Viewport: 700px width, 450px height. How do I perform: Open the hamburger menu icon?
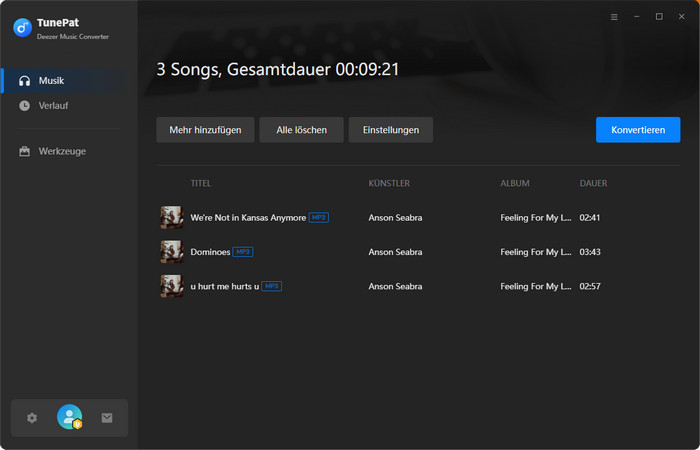[614, 17]
